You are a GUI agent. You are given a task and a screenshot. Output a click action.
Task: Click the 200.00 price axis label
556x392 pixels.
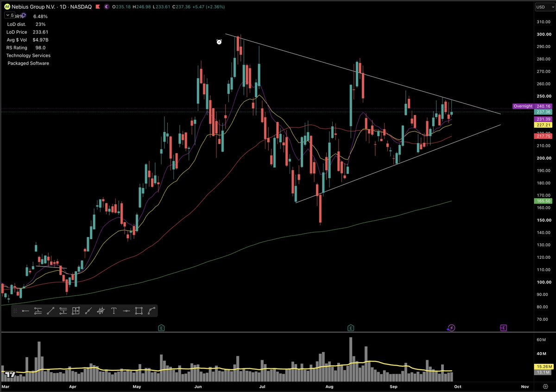pos(543,158)
